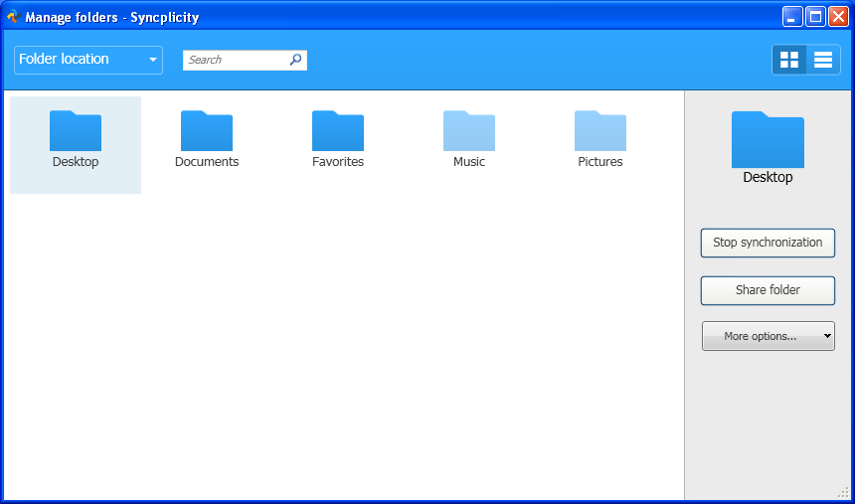Select the Music folder icon
855x504 pixels.
tap(469, 131)
